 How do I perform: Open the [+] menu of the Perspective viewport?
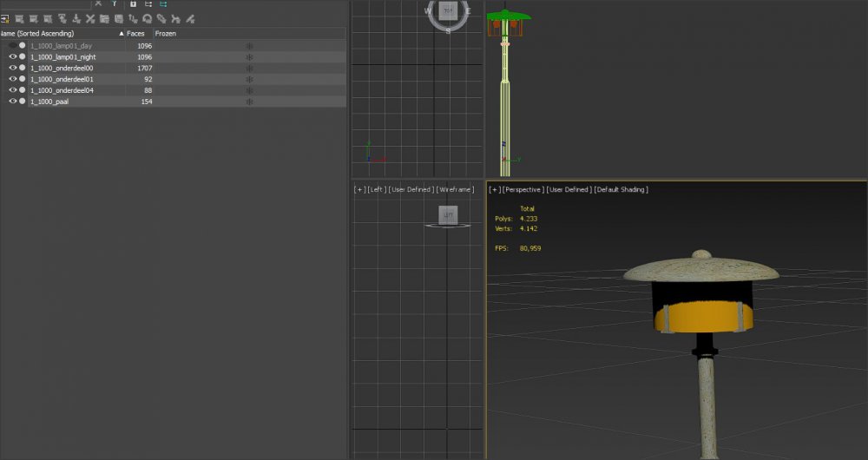point(494,189)
